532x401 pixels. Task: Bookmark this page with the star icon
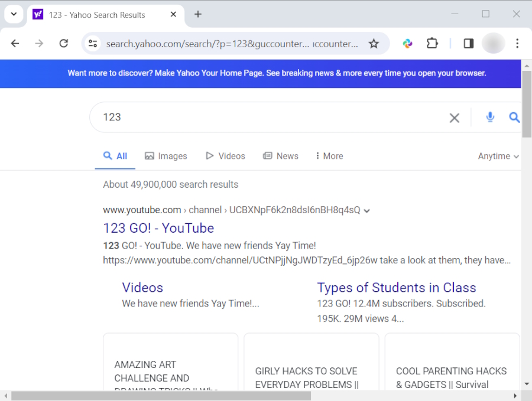click(x=375, y=43)
